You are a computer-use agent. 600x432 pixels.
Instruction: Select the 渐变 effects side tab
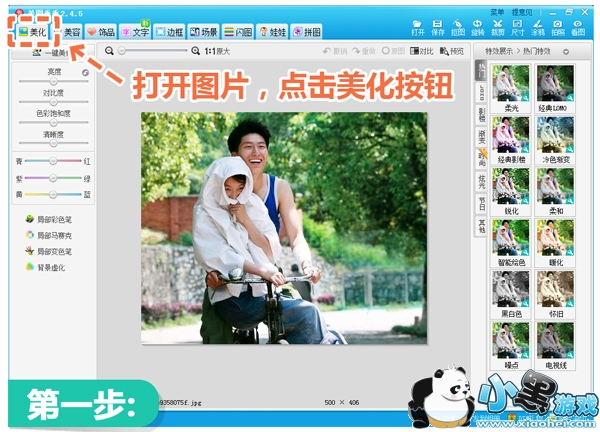tap(481, 137)
